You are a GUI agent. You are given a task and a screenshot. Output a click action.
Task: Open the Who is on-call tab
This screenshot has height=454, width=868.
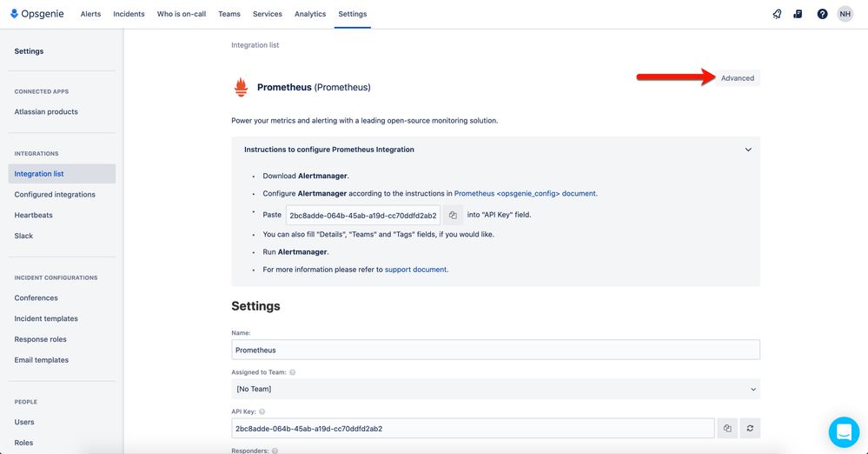pyautogui.click(x=182, y=14)
